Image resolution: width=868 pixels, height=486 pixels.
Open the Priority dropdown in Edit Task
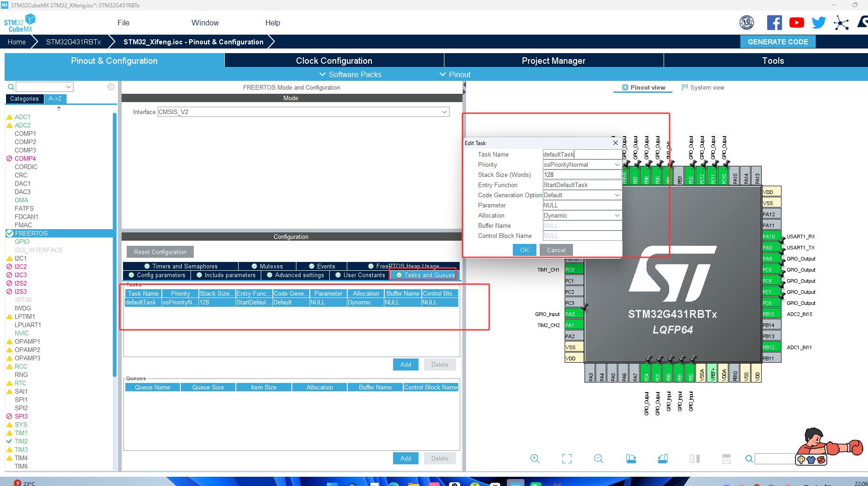(617, 164)
